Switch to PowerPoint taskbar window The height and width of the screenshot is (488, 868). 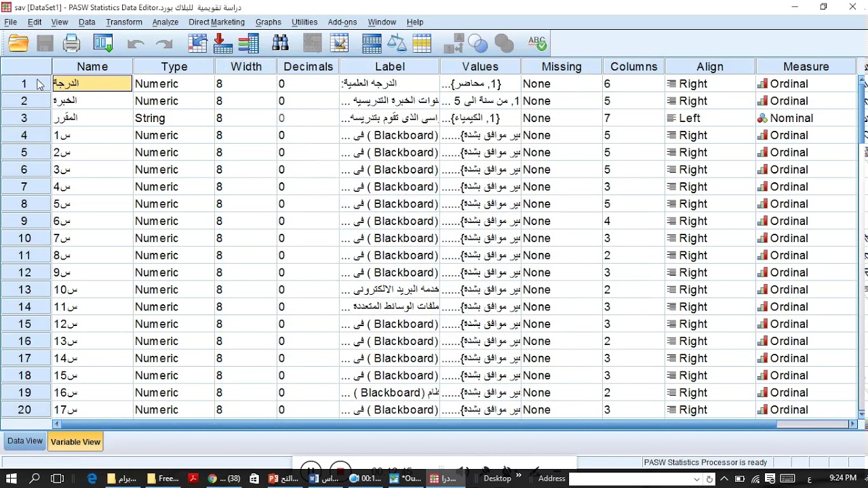pos(283,479)
